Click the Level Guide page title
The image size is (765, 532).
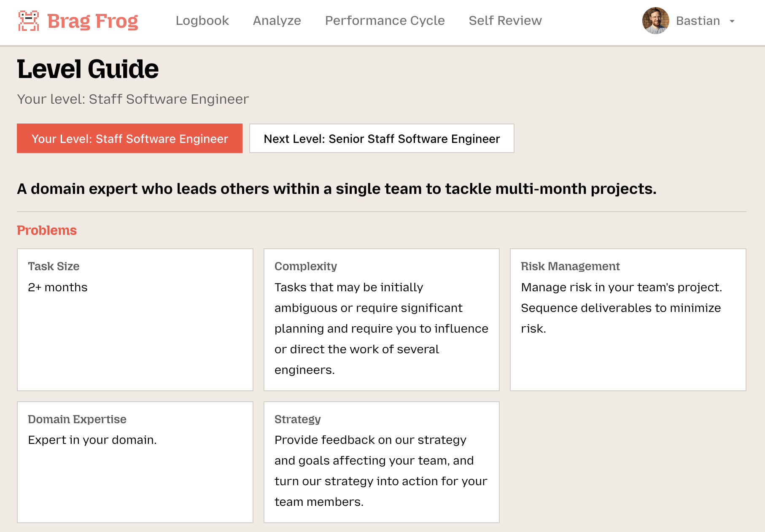click(88, 69)
